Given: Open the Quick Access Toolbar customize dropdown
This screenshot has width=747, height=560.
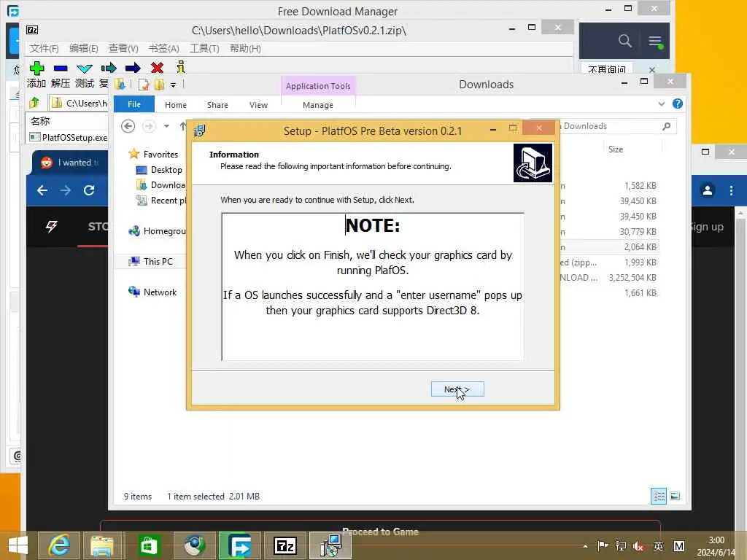Looking at the screenshot, I should (174, 85).
